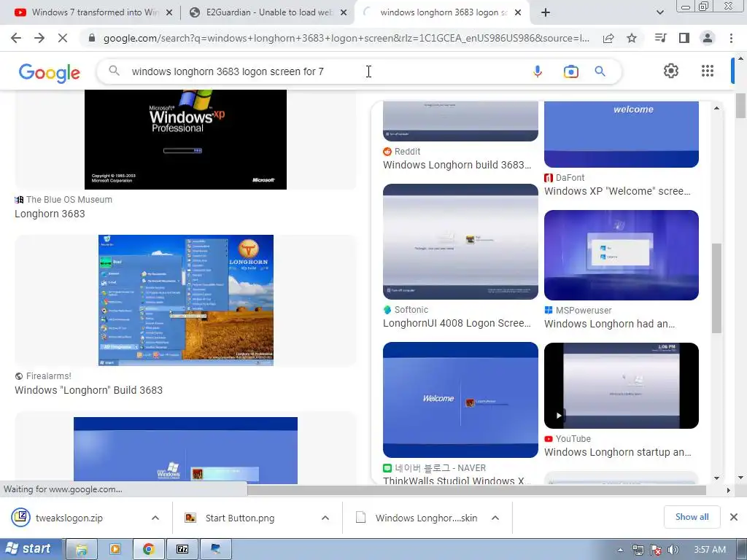Open Google quick settings gear
Image resolution: width=747 pixels, height=560 pixels.
pyautogui.click(x=671, y=71)
